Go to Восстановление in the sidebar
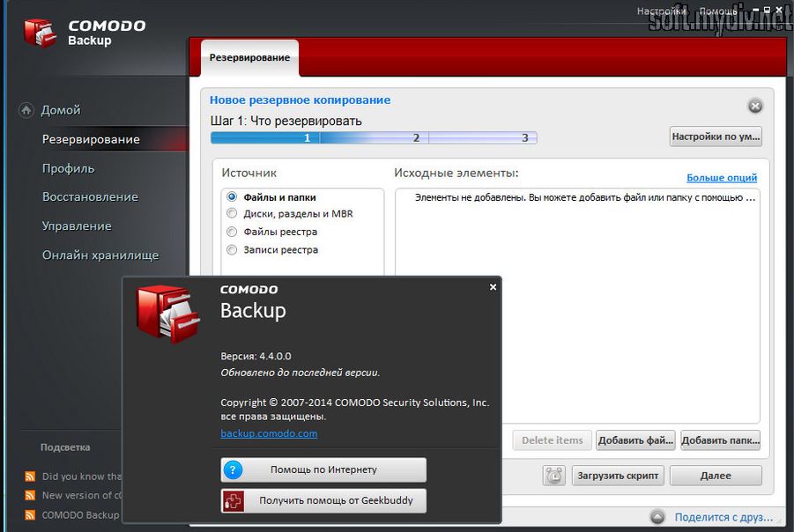Viewport: 794px width, 532px height. (x=90, y=197)
